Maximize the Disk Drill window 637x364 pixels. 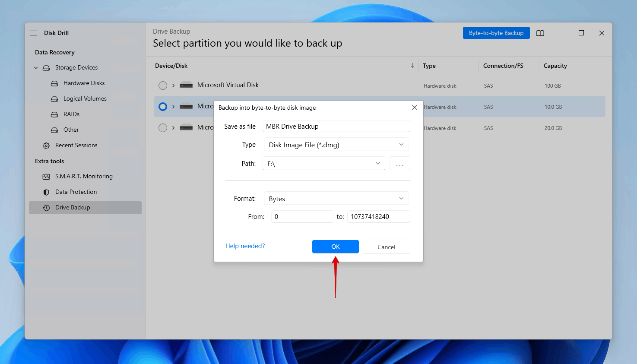click(581, 33)
